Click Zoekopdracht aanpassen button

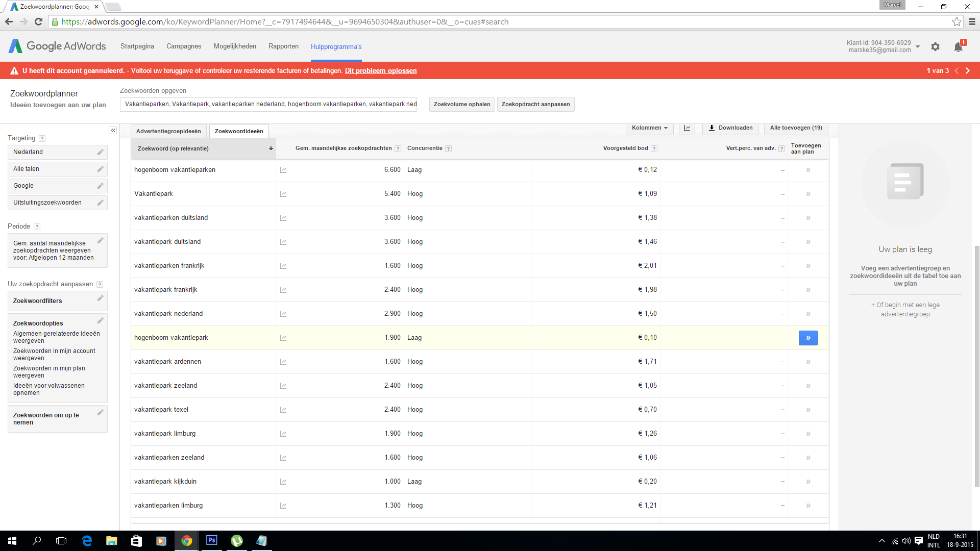click(535, 104)
